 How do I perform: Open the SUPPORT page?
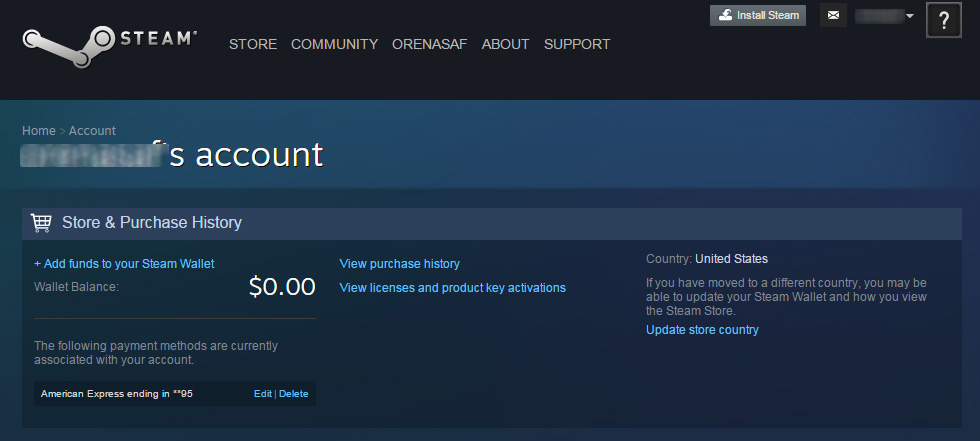click(x=577, y=44)
